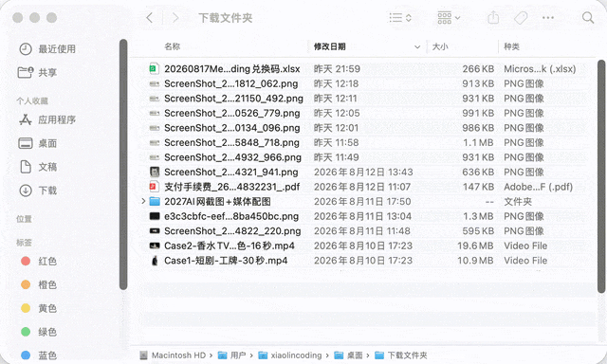Filter by the 红色 tag
Image resolution: width=607 pixels, height=364 pixels.
38,262
